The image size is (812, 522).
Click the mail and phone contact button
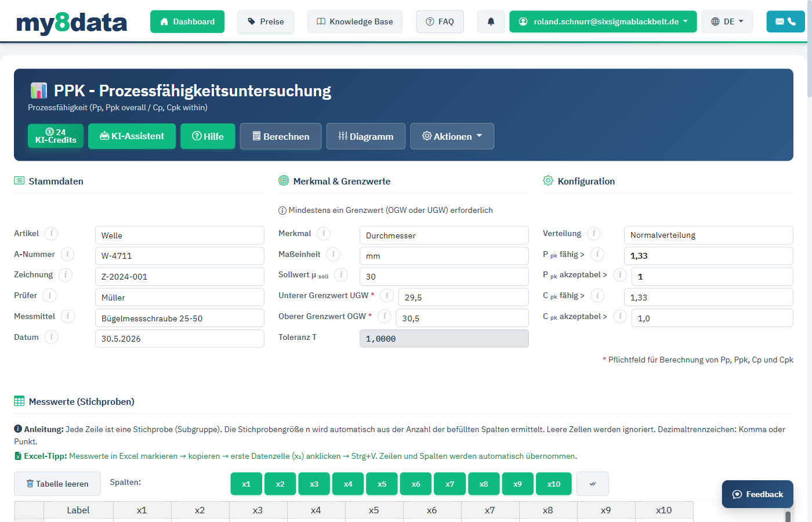pyautogui.click(x=786, y=21)
